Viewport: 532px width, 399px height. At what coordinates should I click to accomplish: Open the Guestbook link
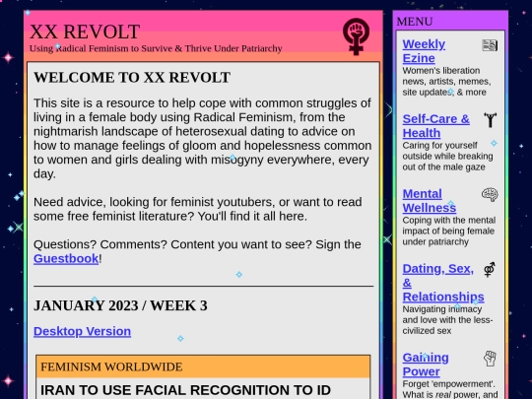[x=66, y=258]
